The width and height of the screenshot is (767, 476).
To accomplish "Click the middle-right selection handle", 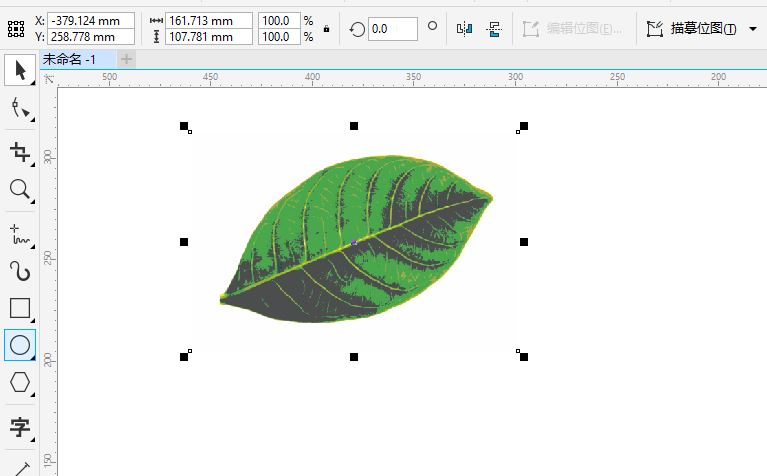I will [524, 242].
